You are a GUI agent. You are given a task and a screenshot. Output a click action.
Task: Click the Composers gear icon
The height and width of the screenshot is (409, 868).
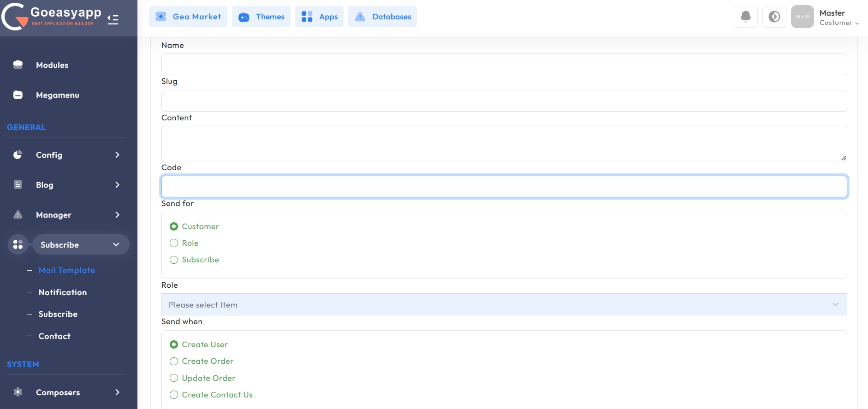[18, 392]
